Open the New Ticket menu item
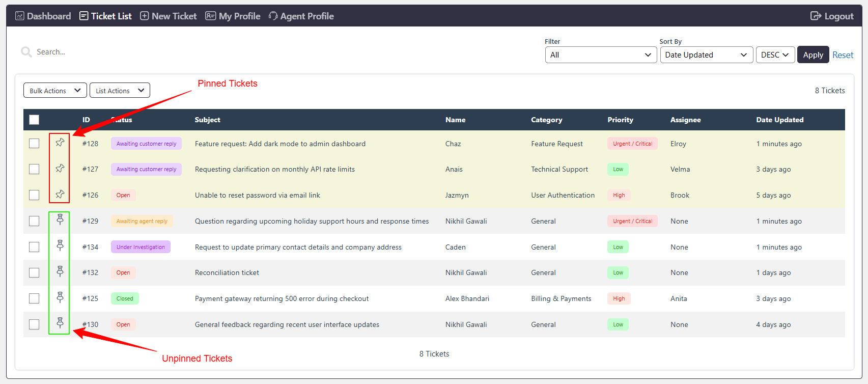 pos(169,16)
